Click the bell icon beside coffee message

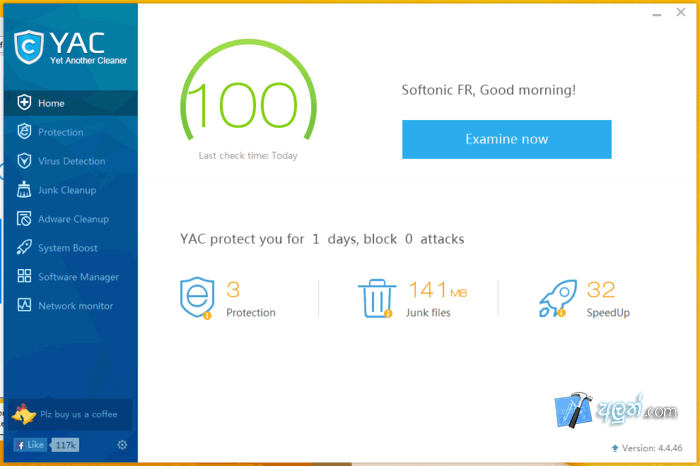point(23,414)
